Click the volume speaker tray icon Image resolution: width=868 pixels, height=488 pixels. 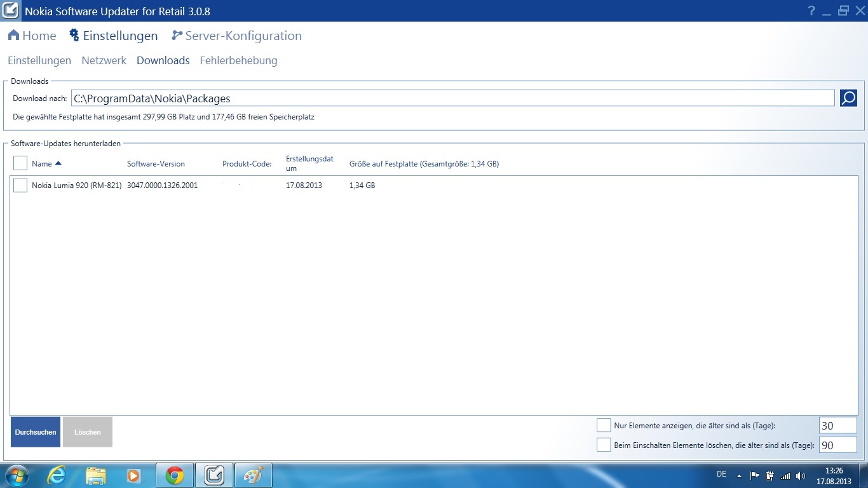pyautogui.click(x=801, y=475)
